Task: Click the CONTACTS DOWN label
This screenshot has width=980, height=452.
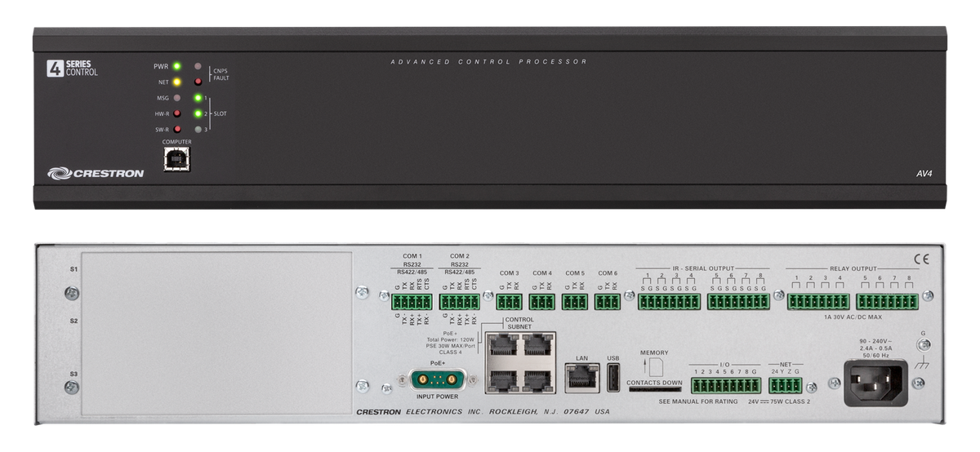Action: tap(654, 382)
